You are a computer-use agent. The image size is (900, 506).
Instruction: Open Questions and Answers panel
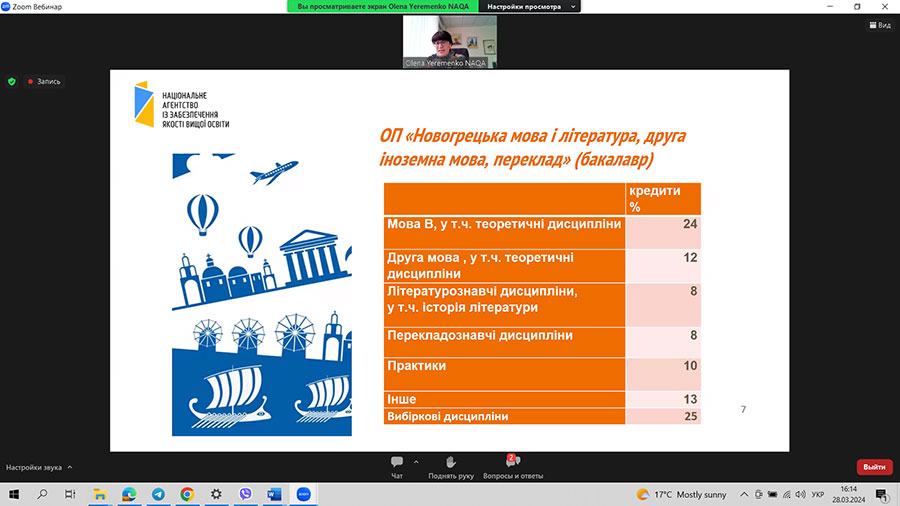click(x=513, y=467)
